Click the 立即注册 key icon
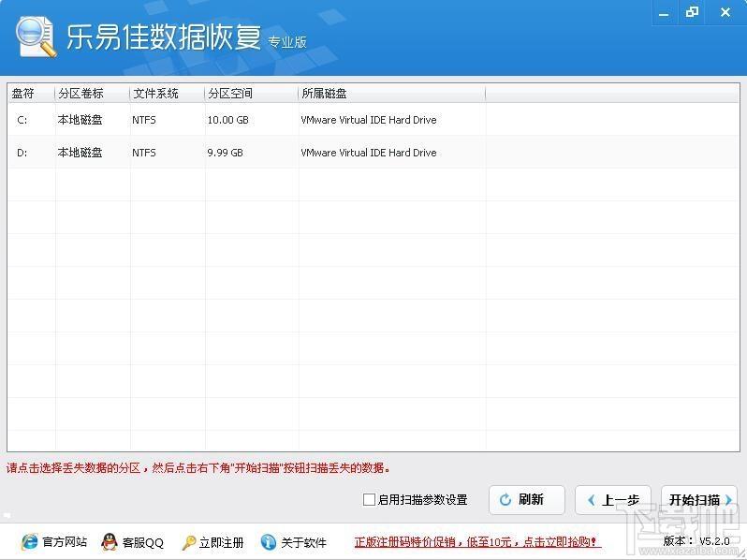The height and width of the screenshot is (560, 747). pos(189,542)
